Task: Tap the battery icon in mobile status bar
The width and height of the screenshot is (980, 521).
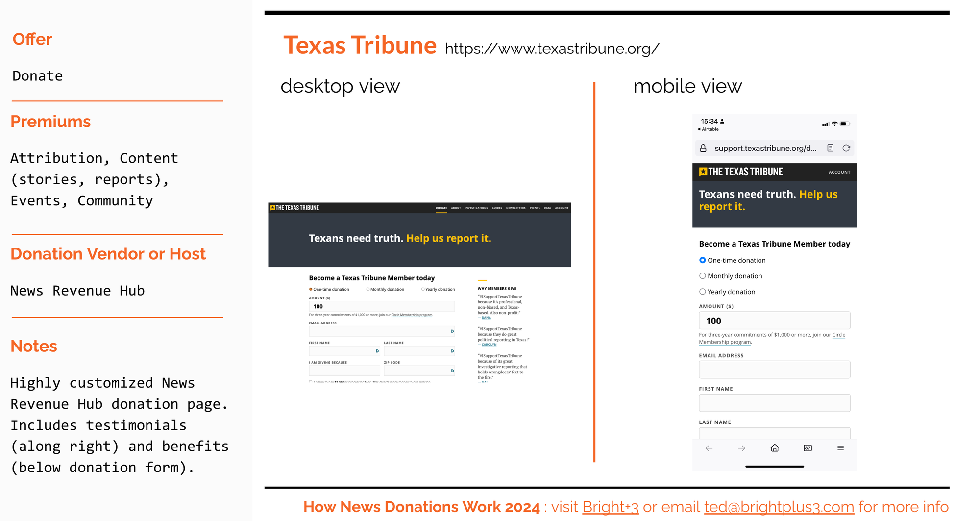Action: pyautogui.click(x=845, y=124)
